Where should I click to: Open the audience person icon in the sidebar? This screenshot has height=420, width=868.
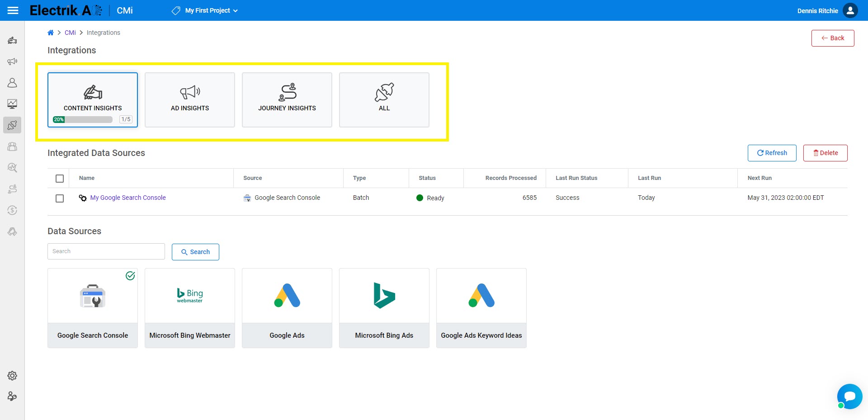(x=12, y=83)
